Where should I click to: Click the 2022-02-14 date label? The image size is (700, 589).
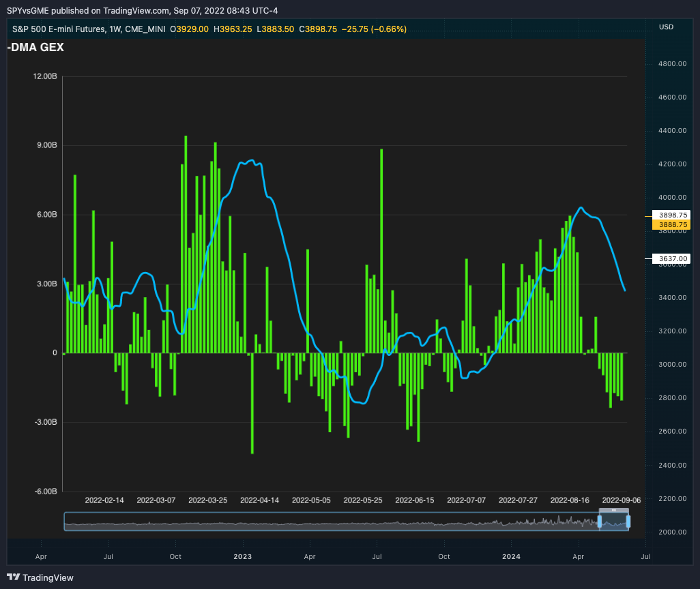click(104, 500)
